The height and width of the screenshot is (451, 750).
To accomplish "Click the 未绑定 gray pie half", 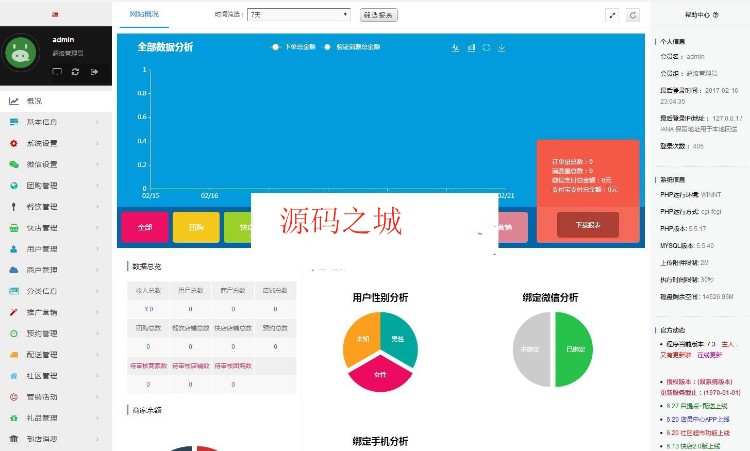I will click(531, 349).
